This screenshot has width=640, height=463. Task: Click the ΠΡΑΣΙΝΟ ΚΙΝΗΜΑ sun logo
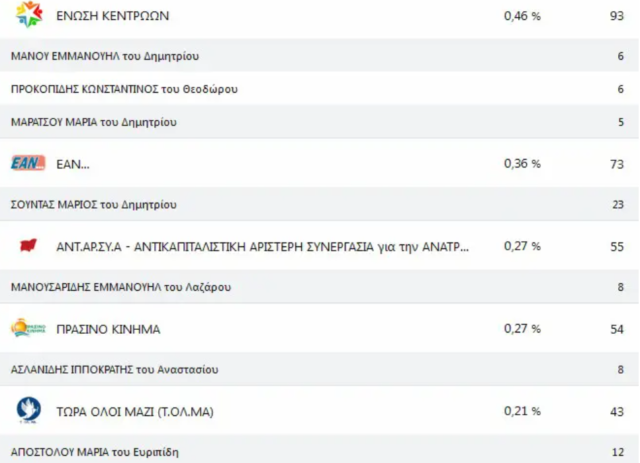28,328
